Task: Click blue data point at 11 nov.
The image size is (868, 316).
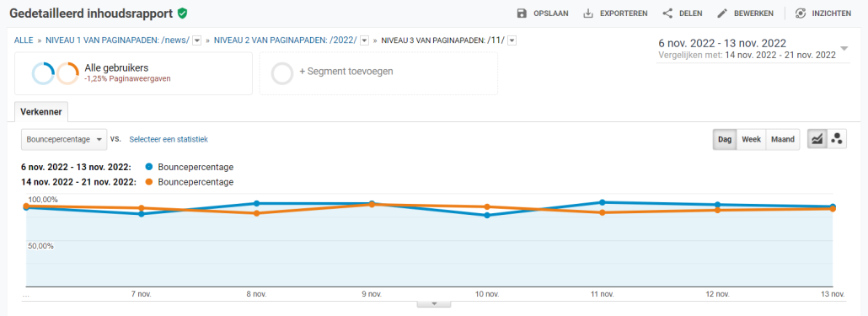Action: (x=603, y=202)
